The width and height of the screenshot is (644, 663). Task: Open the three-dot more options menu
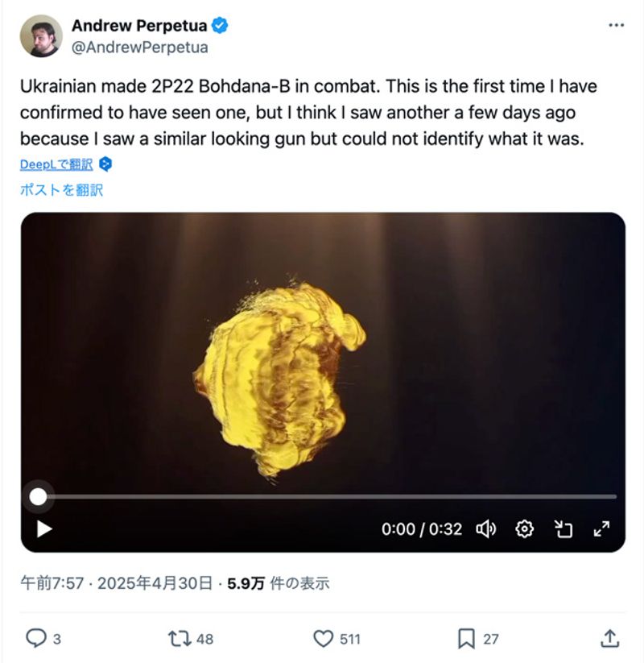(x=616, y=26)
